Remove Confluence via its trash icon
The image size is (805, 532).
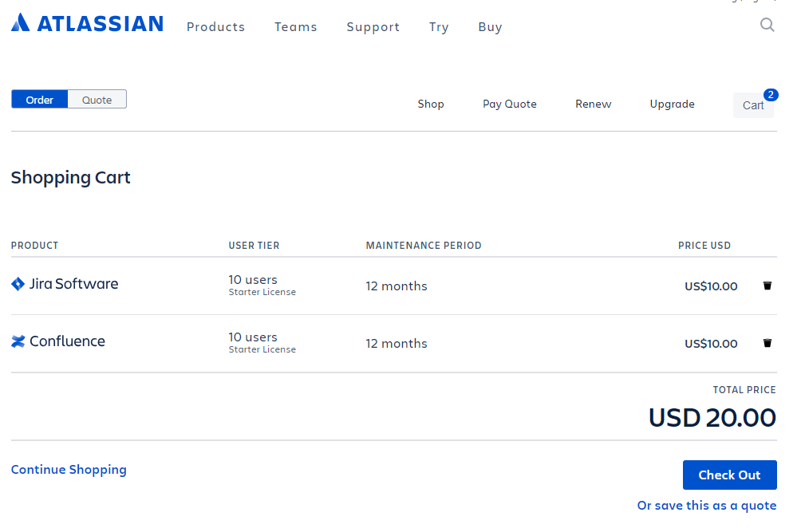coord(767,342)
